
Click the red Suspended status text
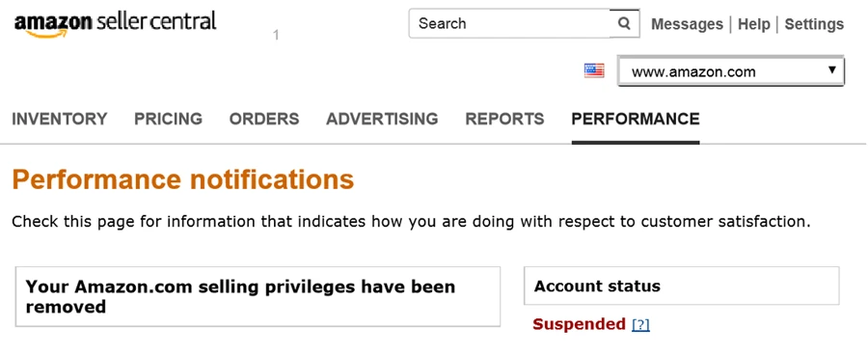coord(579,324)
